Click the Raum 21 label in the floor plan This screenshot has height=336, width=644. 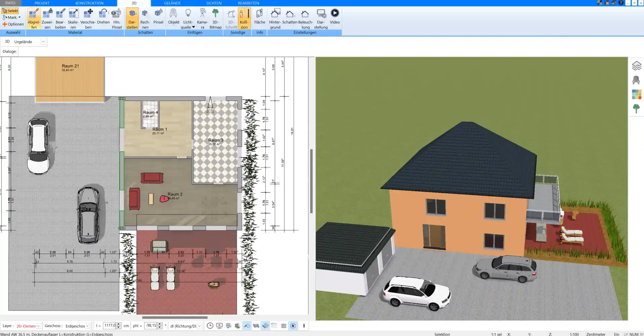coord(70,66)
